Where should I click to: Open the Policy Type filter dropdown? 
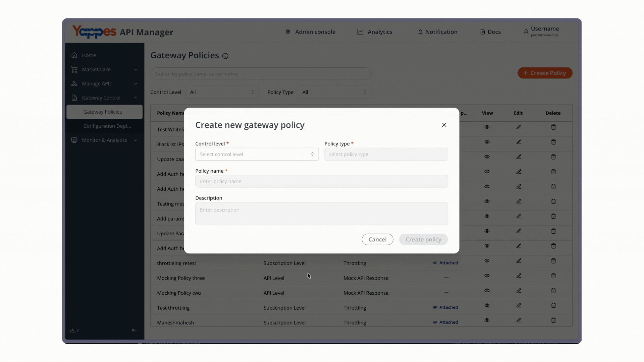[x=334, y=92]
